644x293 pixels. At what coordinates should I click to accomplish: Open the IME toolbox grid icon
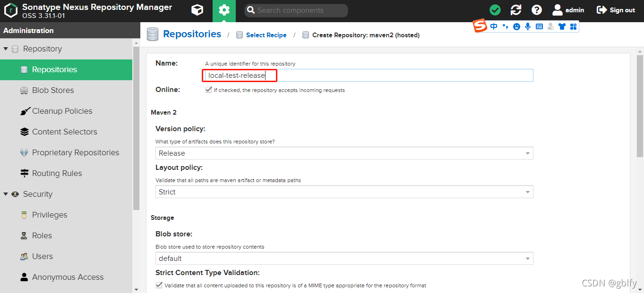point(573,27)
